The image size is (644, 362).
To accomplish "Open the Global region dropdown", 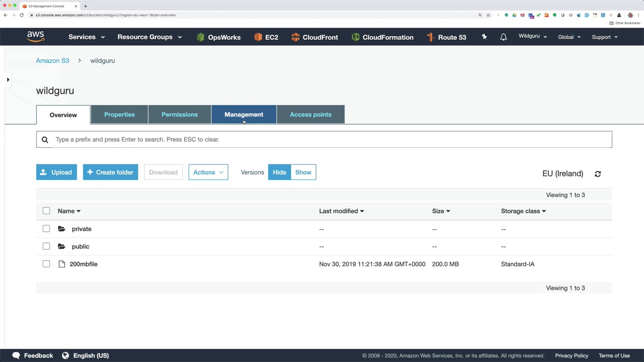I will tap(569, 37).
